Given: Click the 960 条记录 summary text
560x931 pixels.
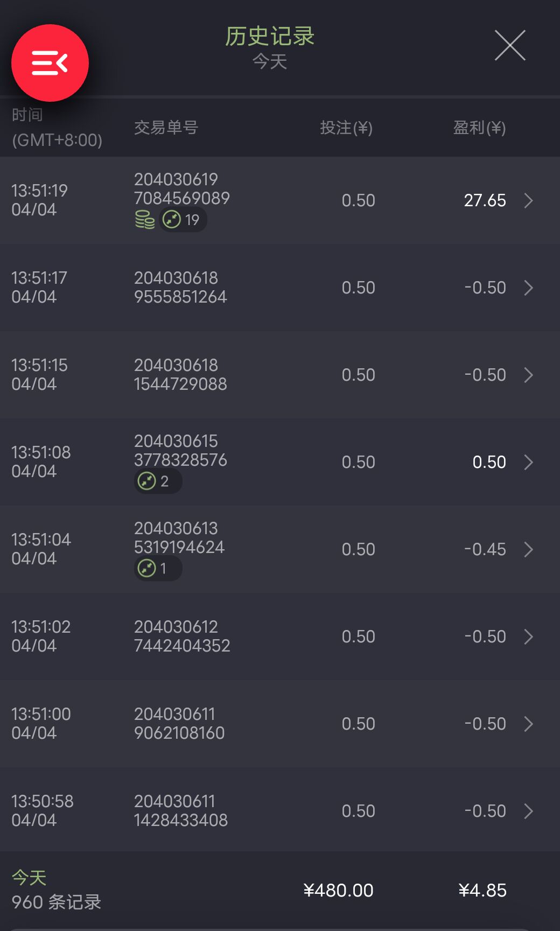Looking at the screenshot, I should (x=57, y=902).
